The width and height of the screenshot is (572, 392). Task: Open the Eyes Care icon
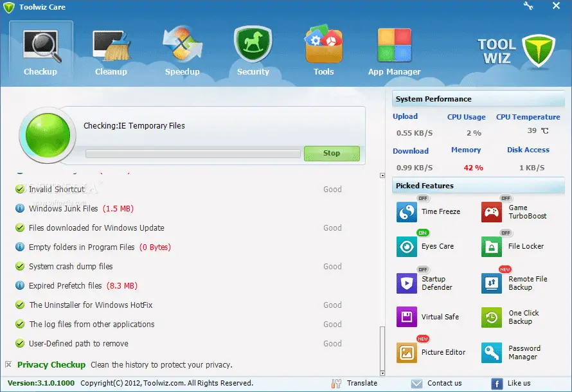tap(406, 247)
